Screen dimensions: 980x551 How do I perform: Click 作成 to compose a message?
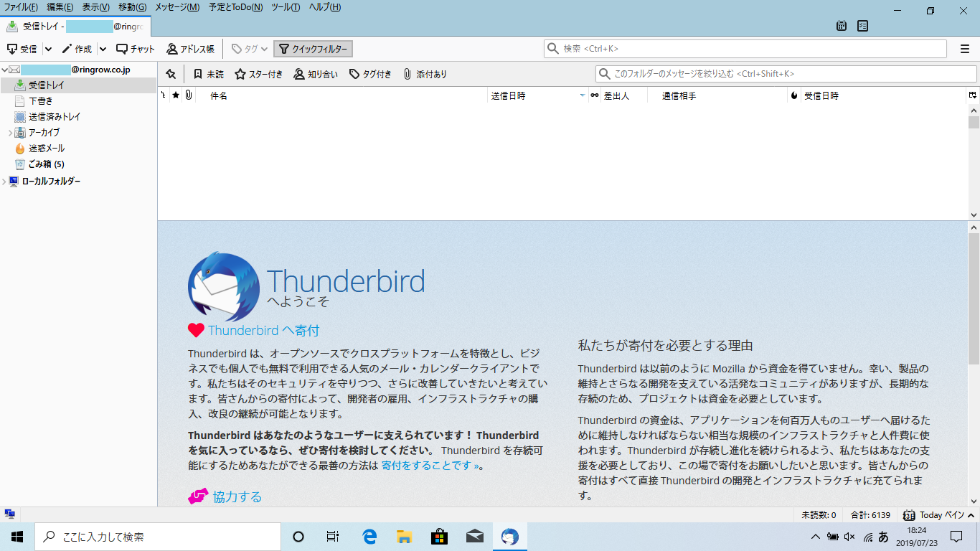point(77,49)
